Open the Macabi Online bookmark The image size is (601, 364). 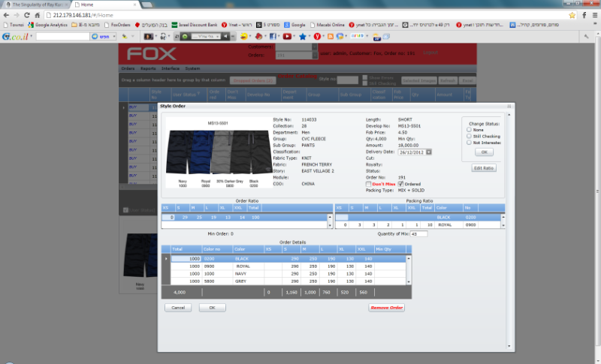click(x=328, y=25)
